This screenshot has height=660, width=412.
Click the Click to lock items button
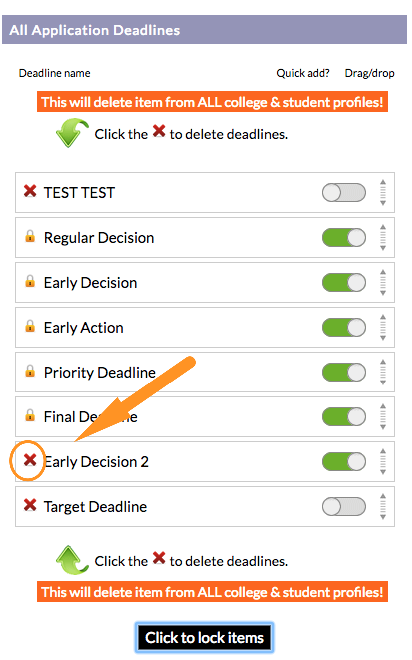205,638
